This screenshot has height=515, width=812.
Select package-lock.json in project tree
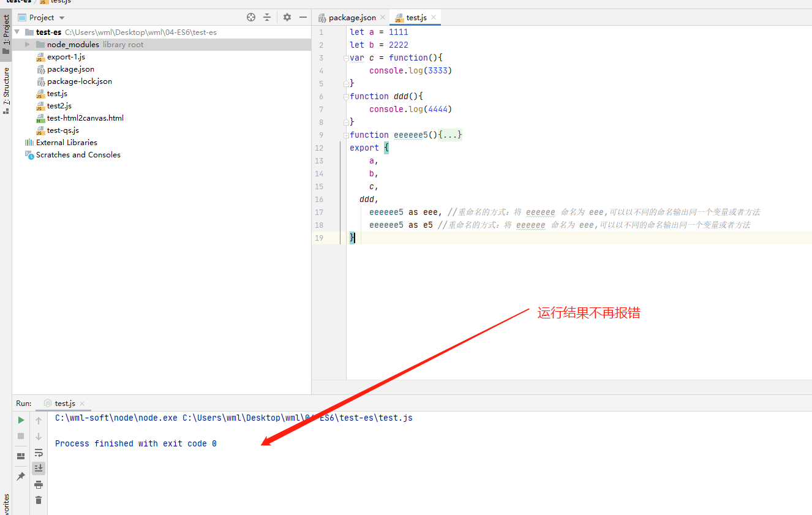coord(80,81)
